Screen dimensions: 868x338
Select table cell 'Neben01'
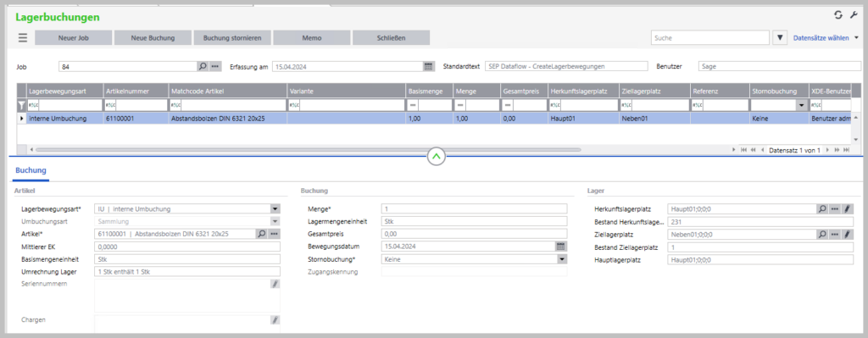[654, 119]
